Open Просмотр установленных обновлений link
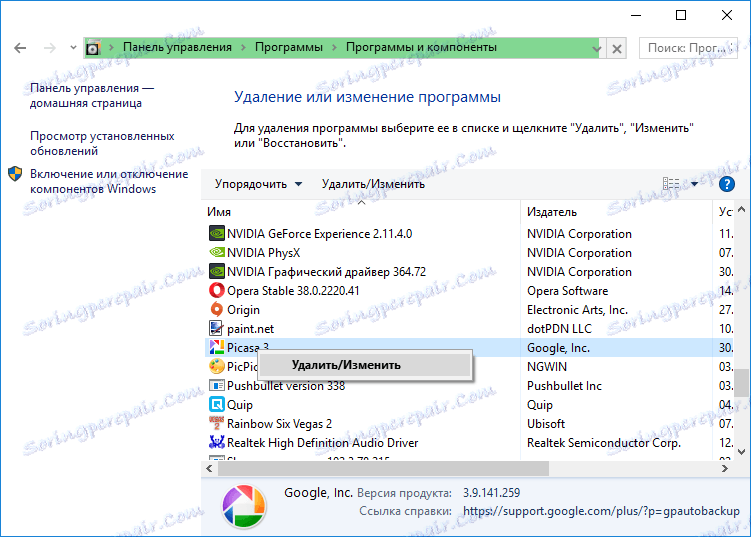 tap(102, 143)
